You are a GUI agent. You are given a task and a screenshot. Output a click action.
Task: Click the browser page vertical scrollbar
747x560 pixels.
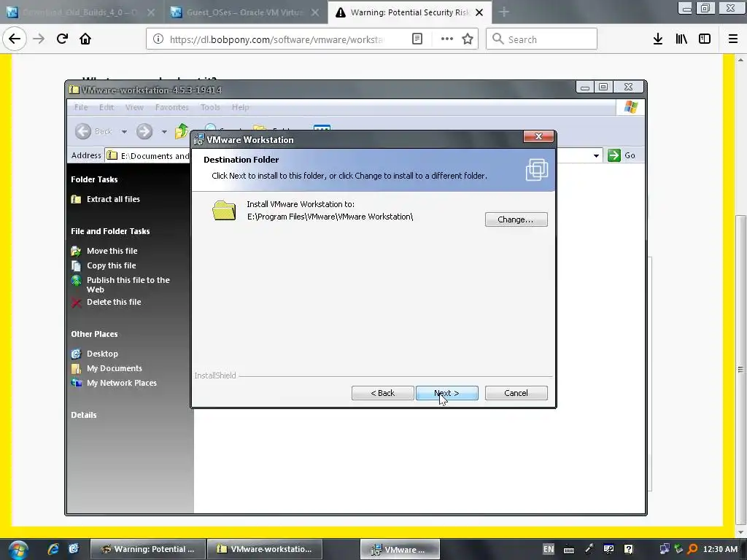pyautogui.click(x=740, y=369)
